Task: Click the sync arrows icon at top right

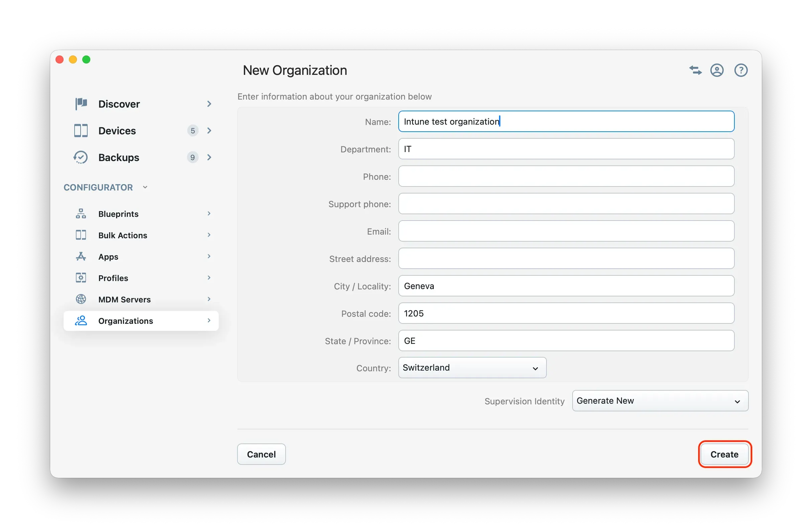Action: click(x=695, y=70)
